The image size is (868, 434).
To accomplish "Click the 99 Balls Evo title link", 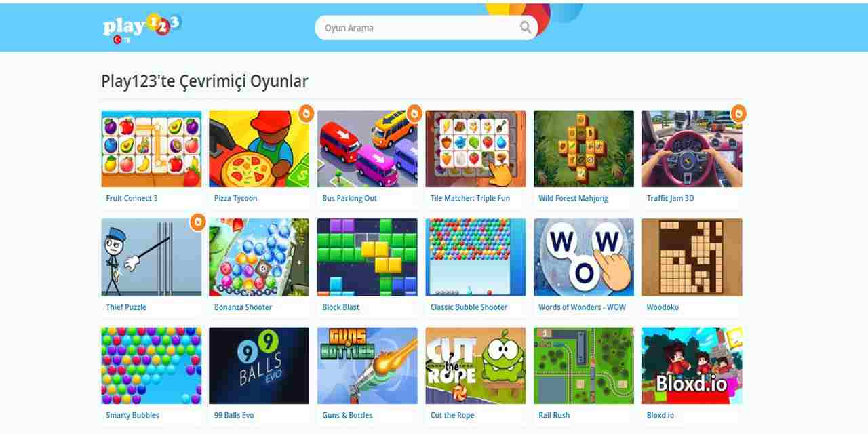I will [x=234, y=415].
